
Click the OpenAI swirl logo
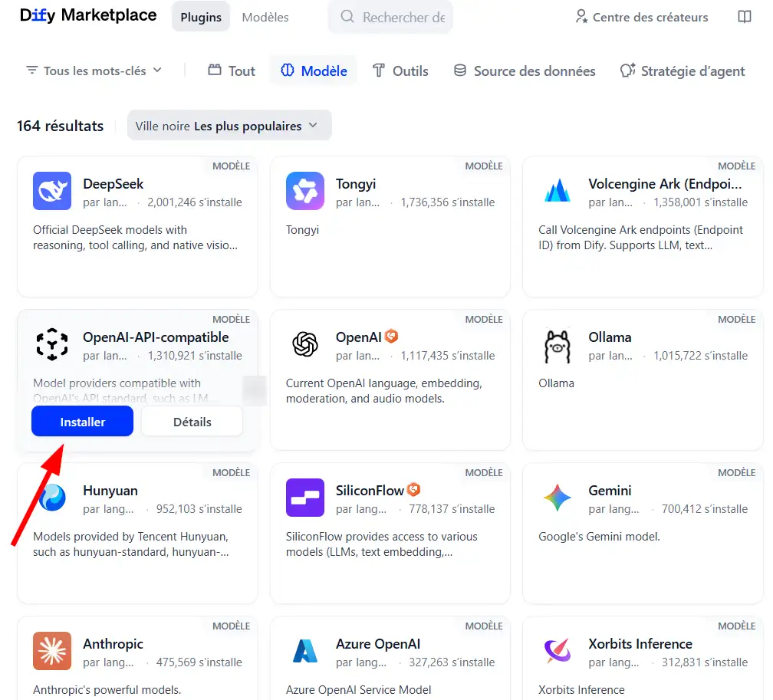click(305, 344)
